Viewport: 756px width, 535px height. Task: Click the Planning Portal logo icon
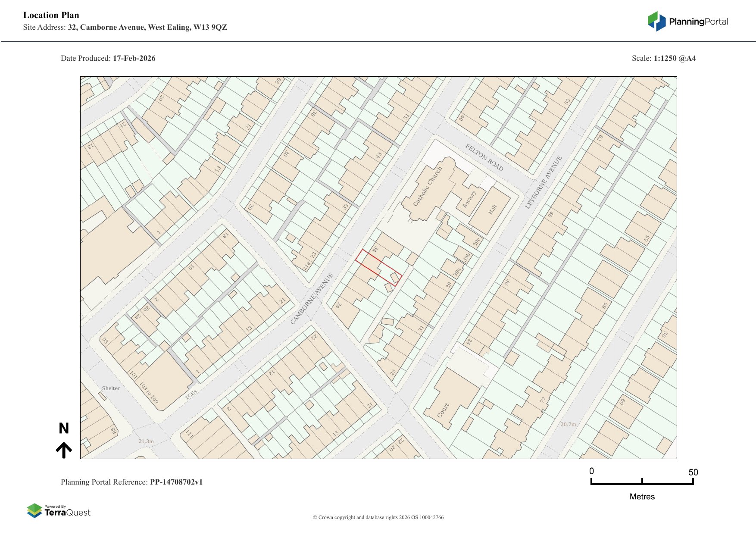pos(656,21)
